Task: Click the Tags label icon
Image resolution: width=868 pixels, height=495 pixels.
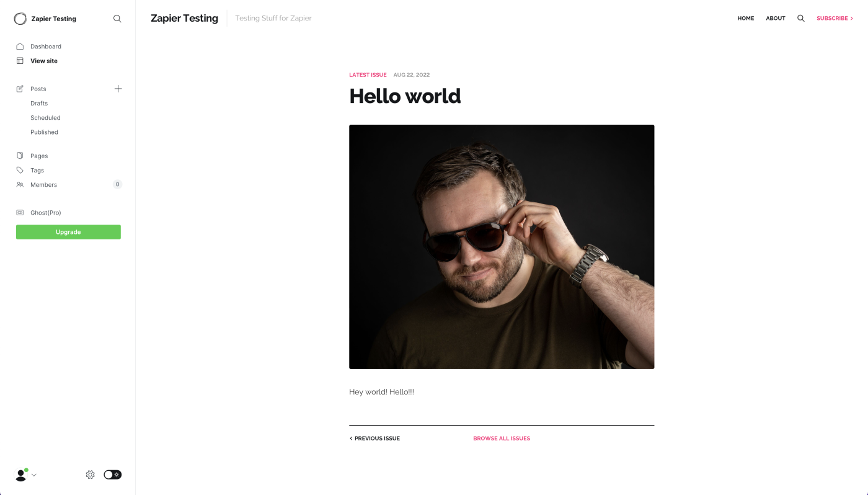Action: point(20,170)
